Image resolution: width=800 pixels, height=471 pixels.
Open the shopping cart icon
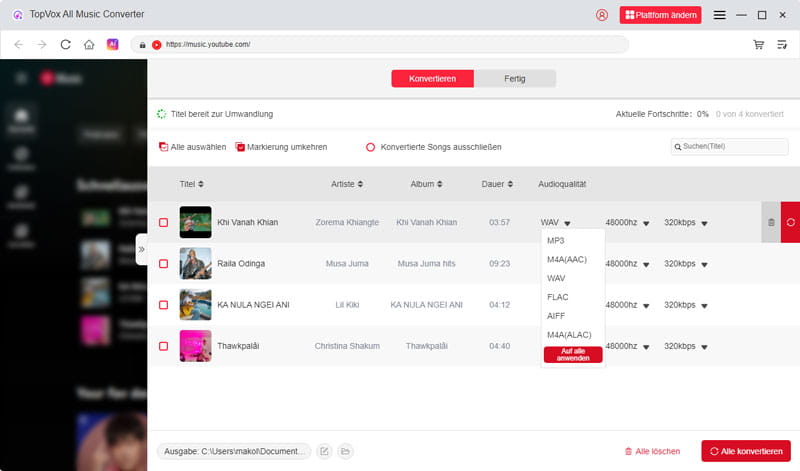click(x=758, y=45)
